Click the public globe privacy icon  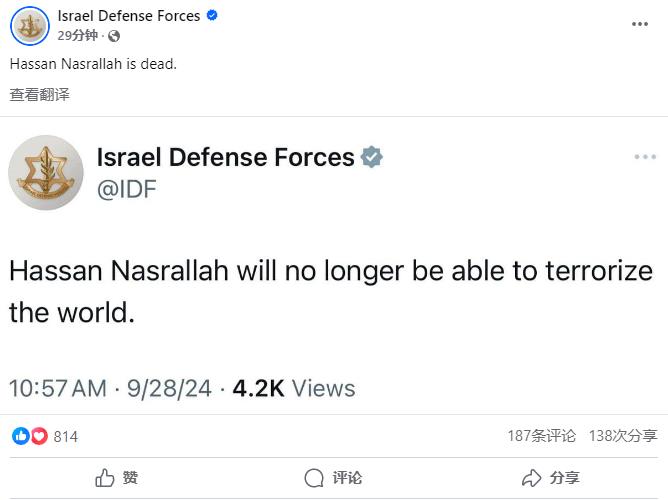[114, 36]
